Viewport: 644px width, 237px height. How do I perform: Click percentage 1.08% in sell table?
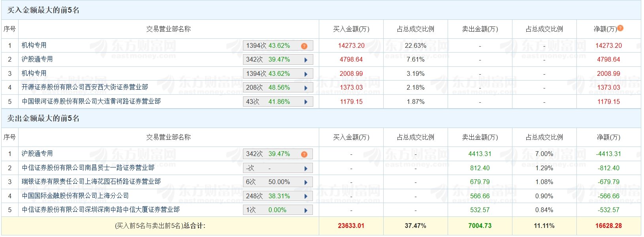coord(544,182)
